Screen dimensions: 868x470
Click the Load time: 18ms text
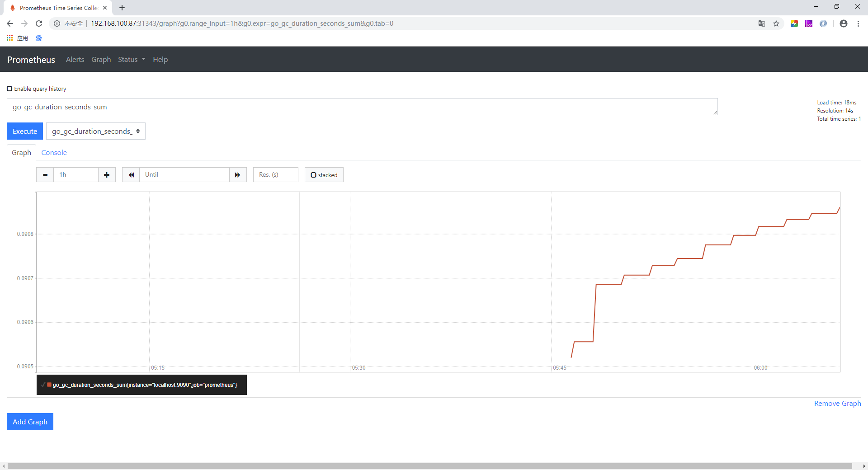click(836, 103)
